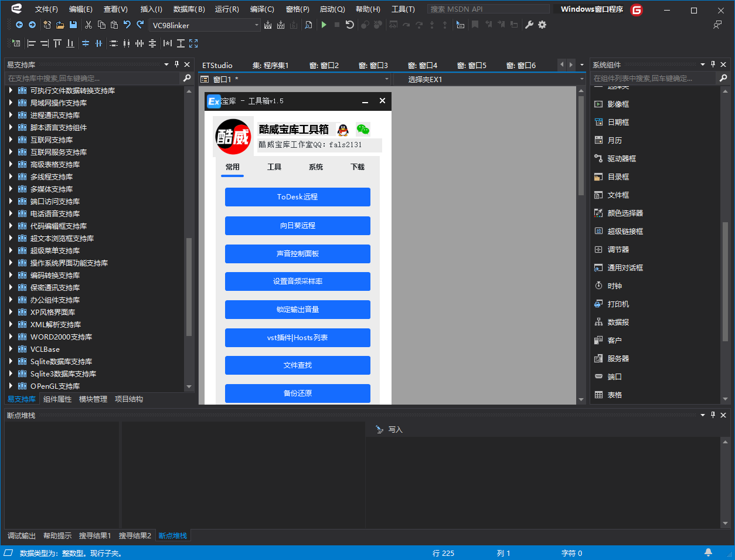
Task: Undo the last action via toolbar
Action: (127, 25)
